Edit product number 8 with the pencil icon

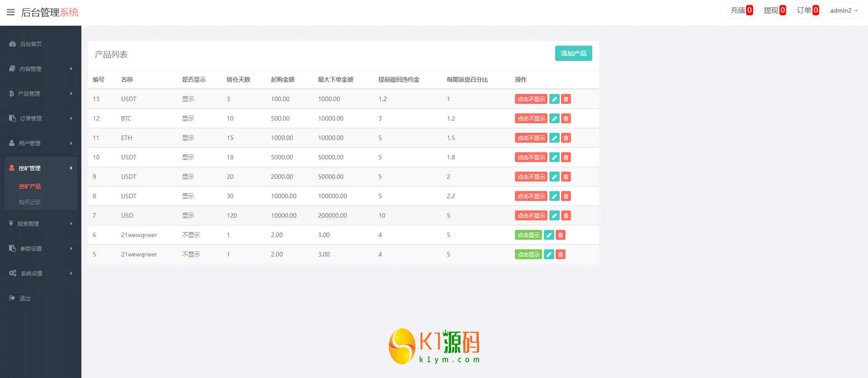(554, 196)
